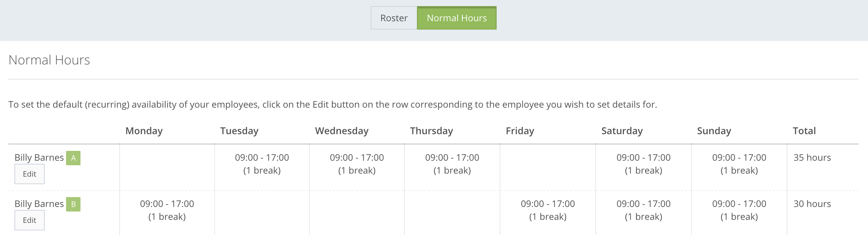
Task: Click the 35 hours total
Action: [812, 158]
